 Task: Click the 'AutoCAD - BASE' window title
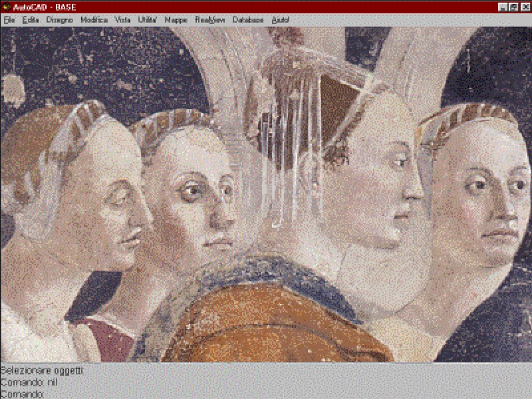point(45,7)
